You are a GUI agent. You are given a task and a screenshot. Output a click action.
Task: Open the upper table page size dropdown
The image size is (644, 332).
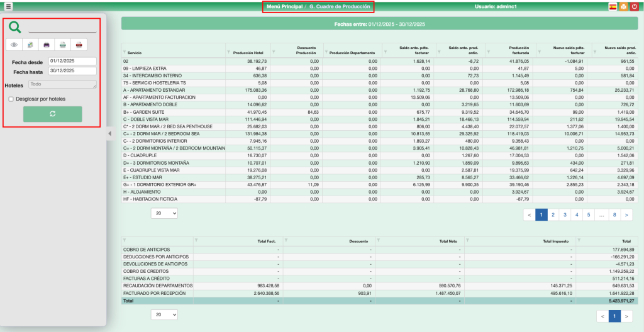[165, 214]
